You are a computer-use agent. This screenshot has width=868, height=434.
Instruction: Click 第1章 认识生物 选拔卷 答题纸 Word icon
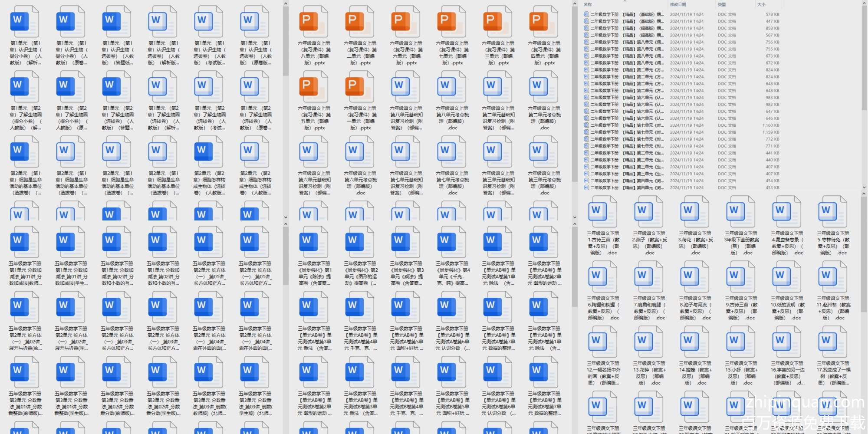click(117, 21)
